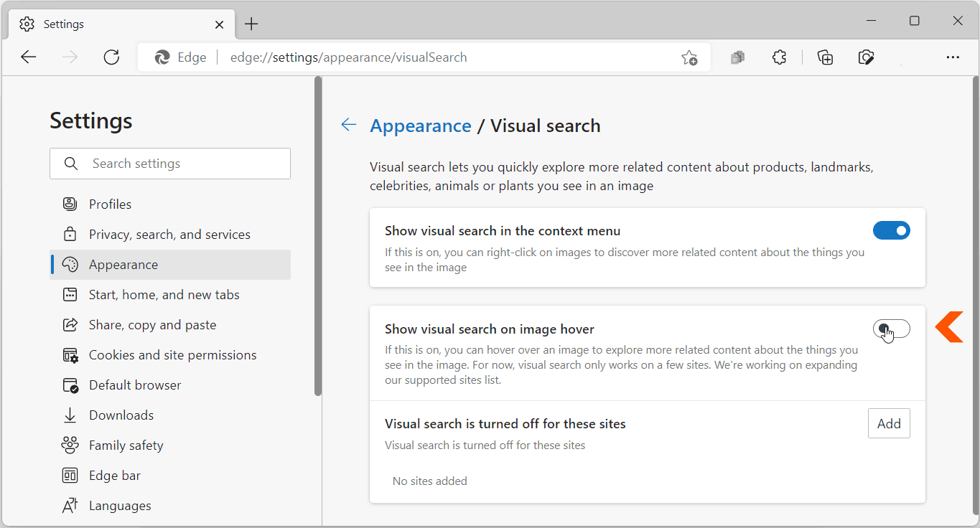The image size is (980, 528).
Task: Click the back arrow beside Appearance heading
Action: pyautogui.click(x=349, y=125)
